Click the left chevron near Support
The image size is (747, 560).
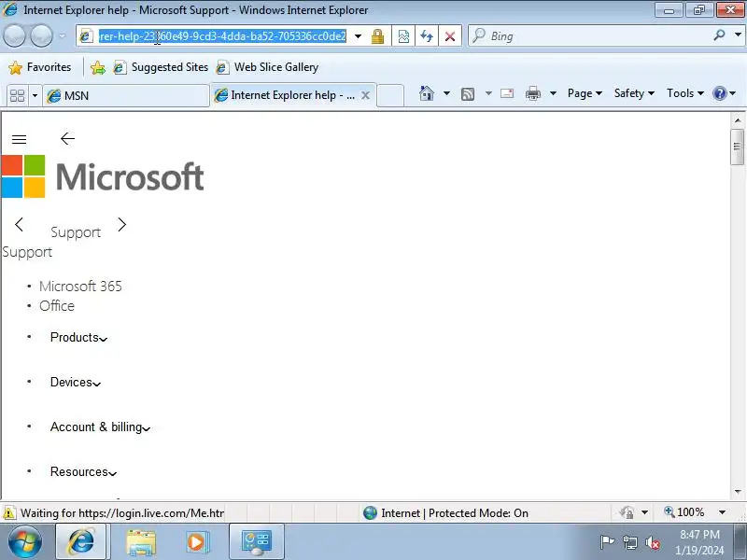click(19, 224)
